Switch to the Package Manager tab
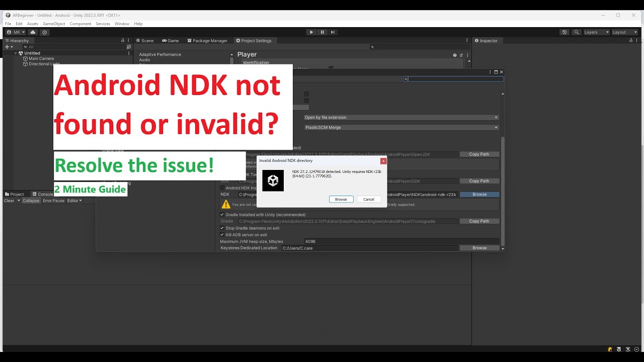The width and height of the screenshot is (644, 362). click(207, 41)
